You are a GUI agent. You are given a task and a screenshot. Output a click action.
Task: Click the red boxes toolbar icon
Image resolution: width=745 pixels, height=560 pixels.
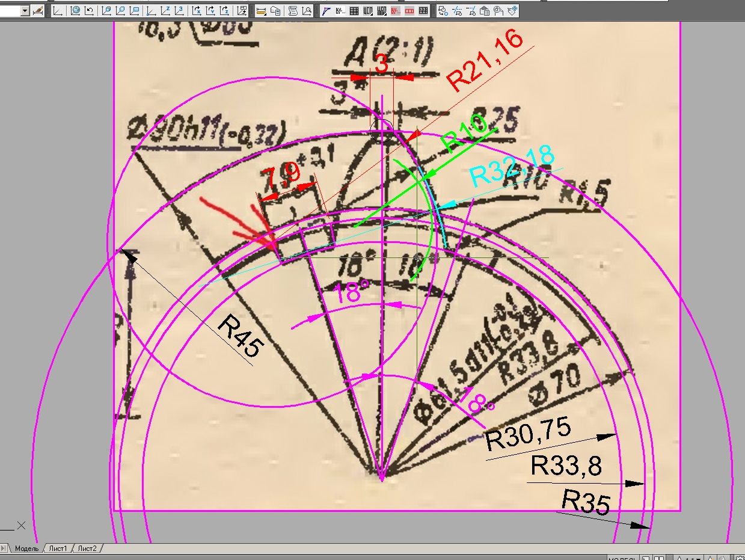tap(409, 11)
